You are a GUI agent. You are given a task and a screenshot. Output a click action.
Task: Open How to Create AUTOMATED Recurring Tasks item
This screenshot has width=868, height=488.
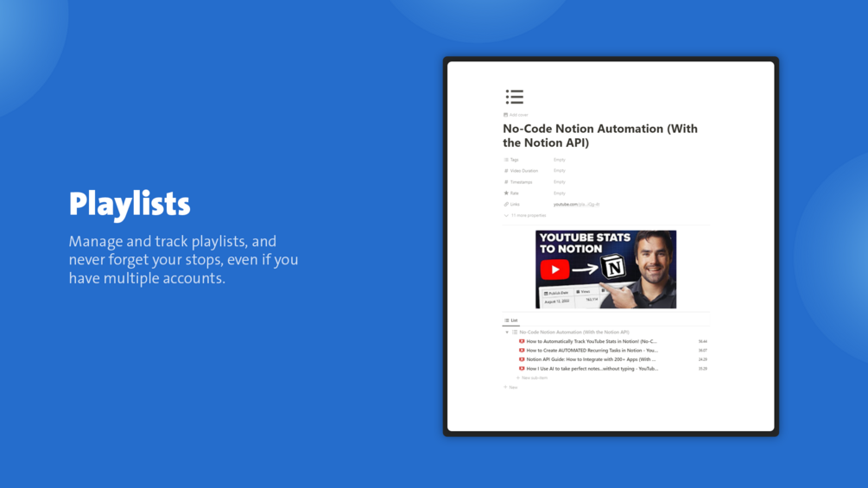click(x=592, y=350)
